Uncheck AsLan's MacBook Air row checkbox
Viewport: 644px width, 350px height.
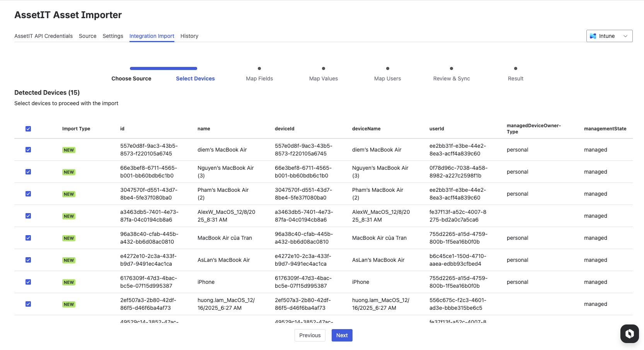(28, 260)
